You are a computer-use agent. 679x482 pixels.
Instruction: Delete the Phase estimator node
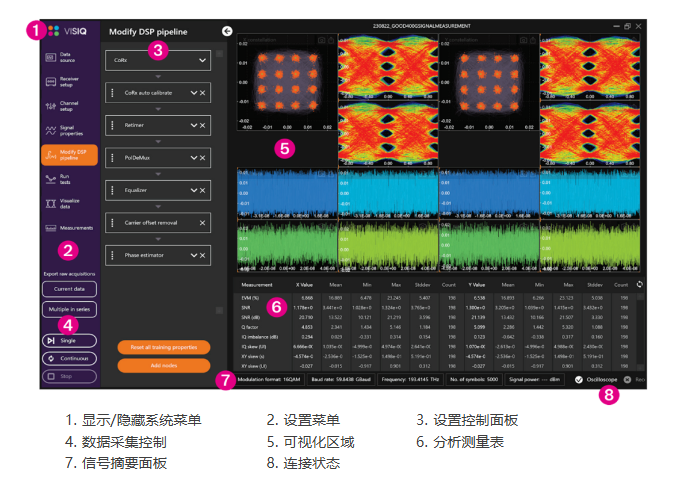202,255
